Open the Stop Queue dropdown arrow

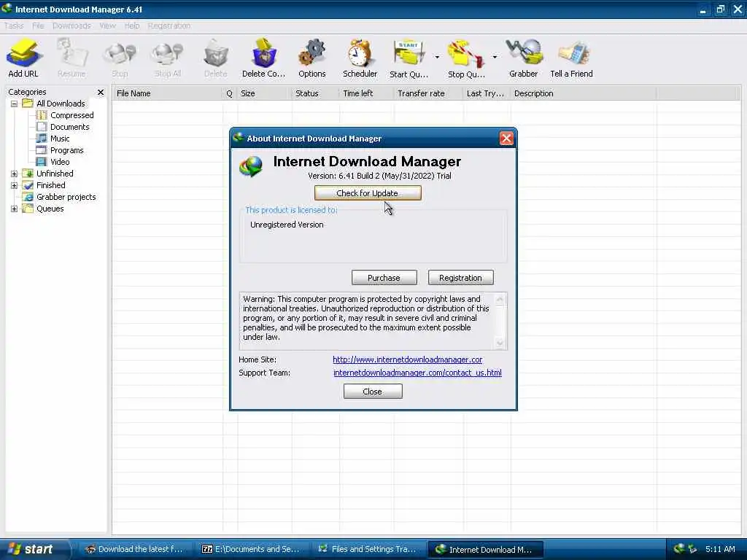[495, 57]
